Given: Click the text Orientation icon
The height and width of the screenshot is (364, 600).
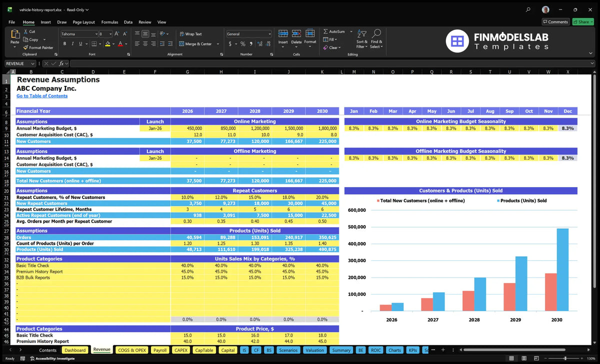Looking at the screenshot, I should pyautogui.click(x=163, y=34).
